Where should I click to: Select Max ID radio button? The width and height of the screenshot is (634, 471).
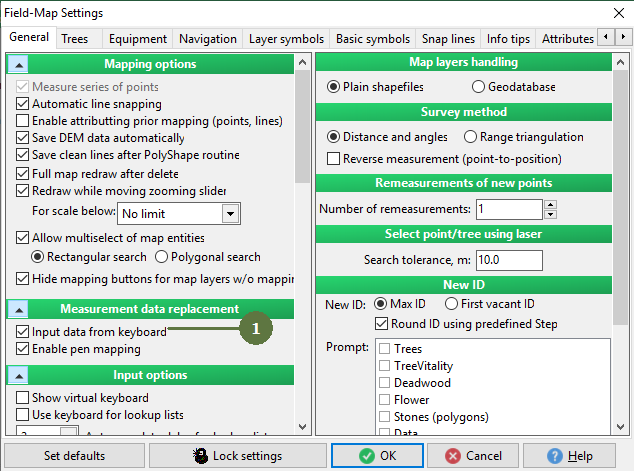point(380,304)
